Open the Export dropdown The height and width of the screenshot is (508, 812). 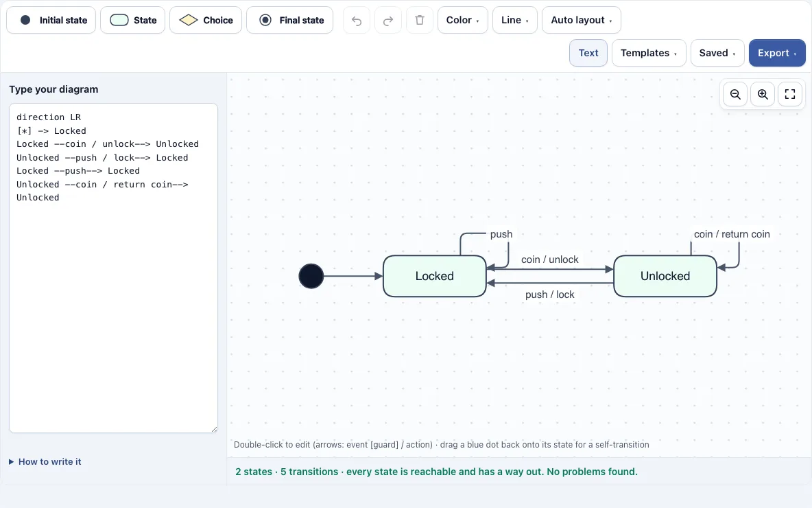777,53
